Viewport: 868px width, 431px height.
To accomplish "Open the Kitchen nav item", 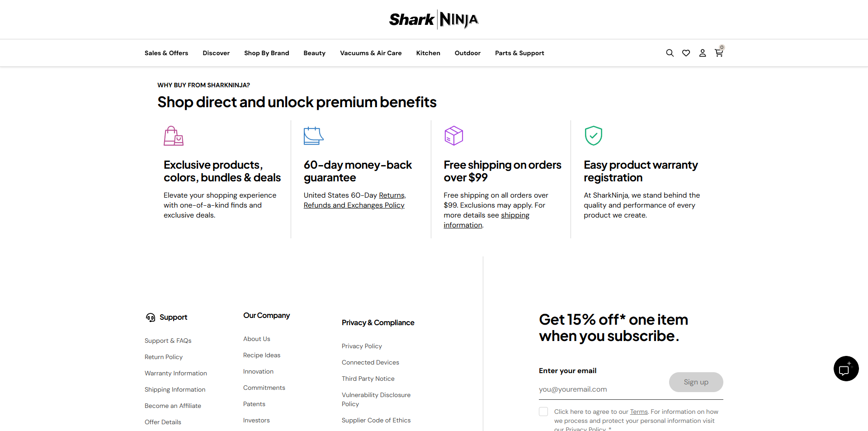I will point(428,53).
